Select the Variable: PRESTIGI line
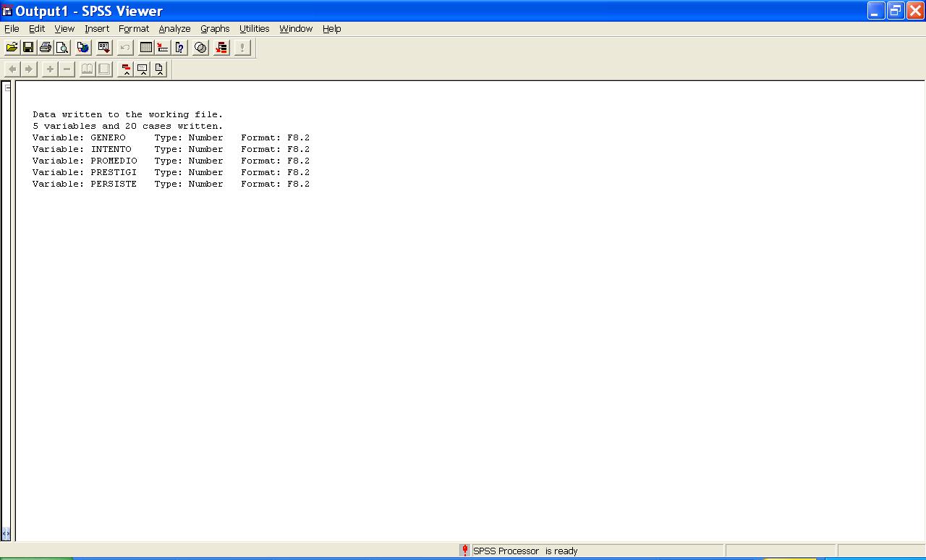Viewport: 926px width, 560px height. [171, 172]
